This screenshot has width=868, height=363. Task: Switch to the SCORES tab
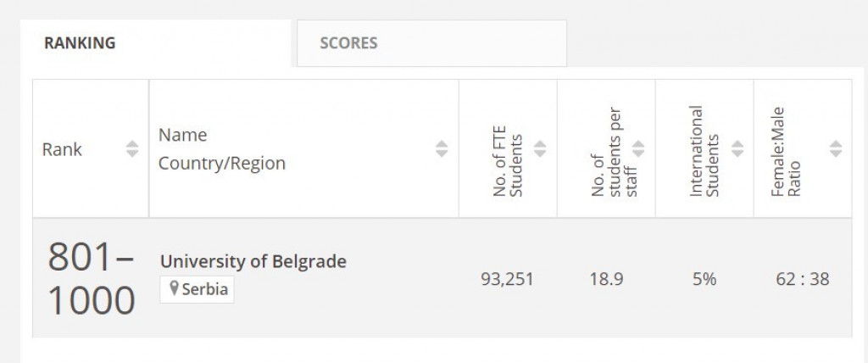[348, 43]
